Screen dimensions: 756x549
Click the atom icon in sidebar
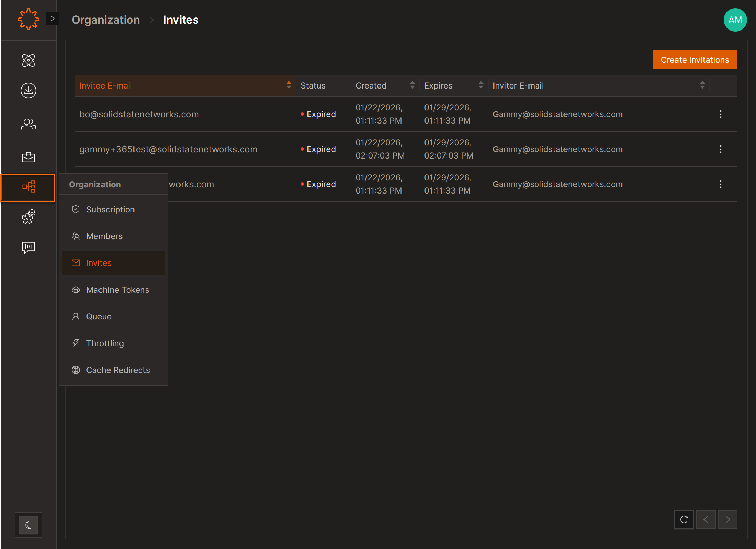pos(28,60)
